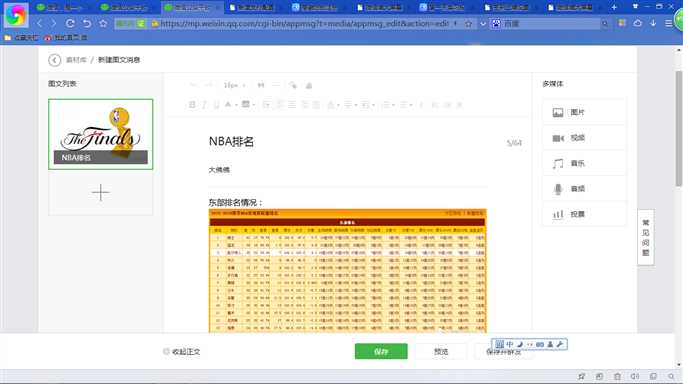Image resolution: width=683 pixels, height=384 pixels.
Task: Insert music via 音乐
Action: [x=584, y=163]
